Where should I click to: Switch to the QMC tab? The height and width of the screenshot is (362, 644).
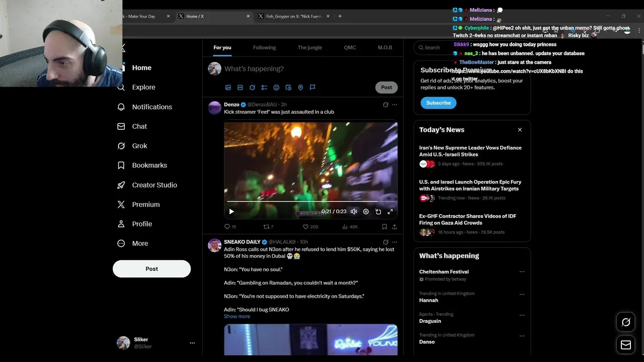pos(350,47)
